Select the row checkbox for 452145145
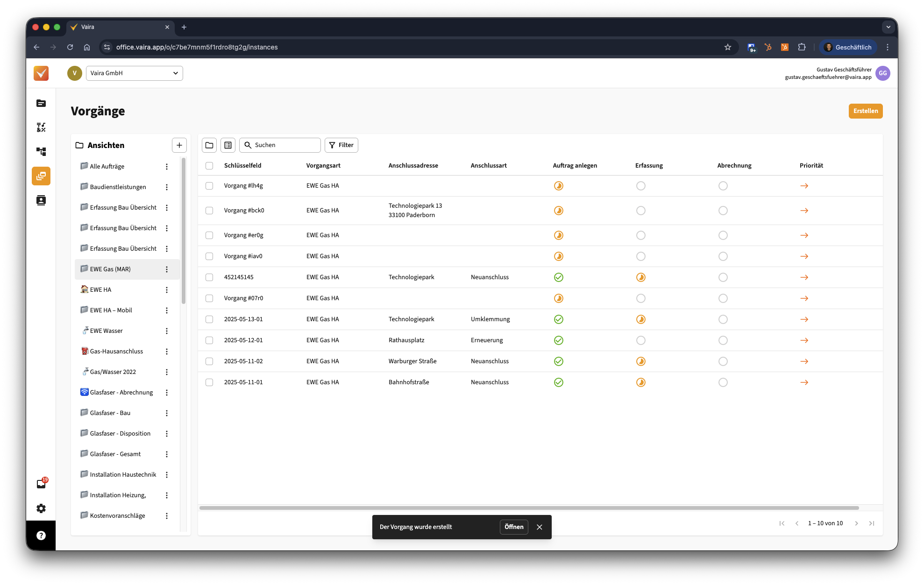The height and width of the screenshot is (585, 924). point(209,277)
